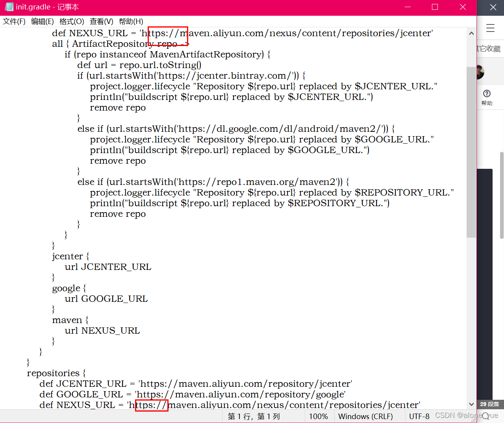Maximize the init.gradle Notepad window
The height and width of the screenshot is (423, 504).
(x=435, y=7)
